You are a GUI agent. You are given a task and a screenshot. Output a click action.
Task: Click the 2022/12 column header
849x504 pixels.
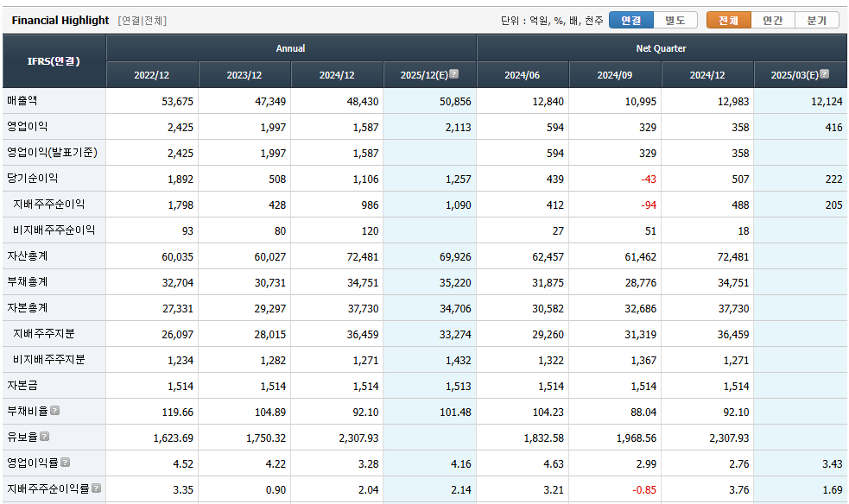click(x=152, y=74)
